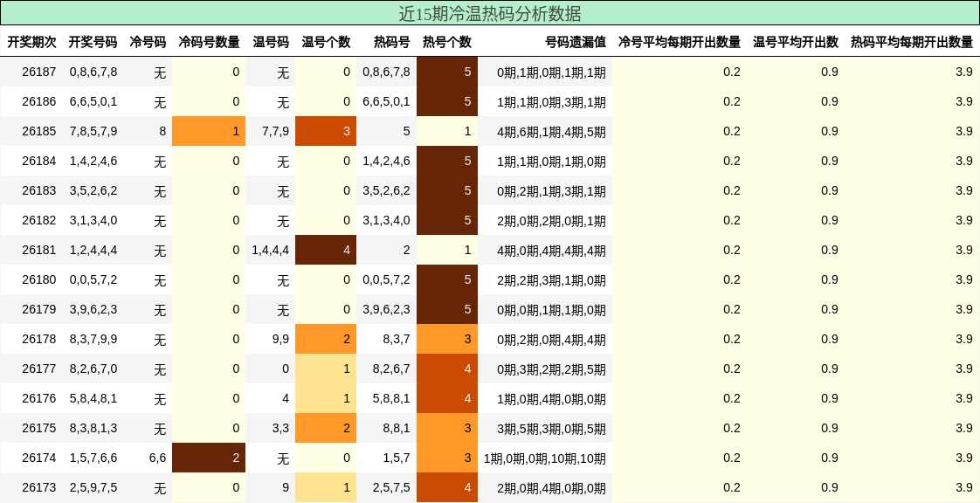
Task: Click hot count 4 in row 26177
Action: (x=447, y=369)
